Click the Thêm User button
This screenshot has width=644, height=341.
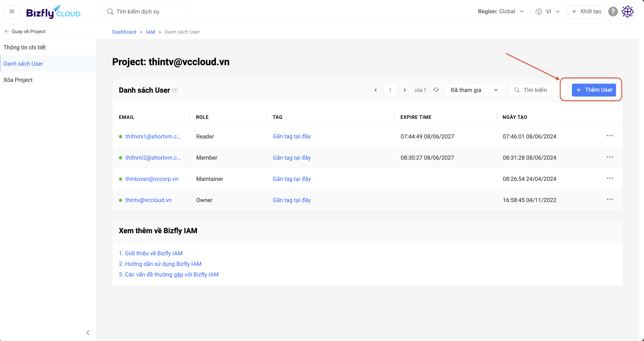(594, 90)
